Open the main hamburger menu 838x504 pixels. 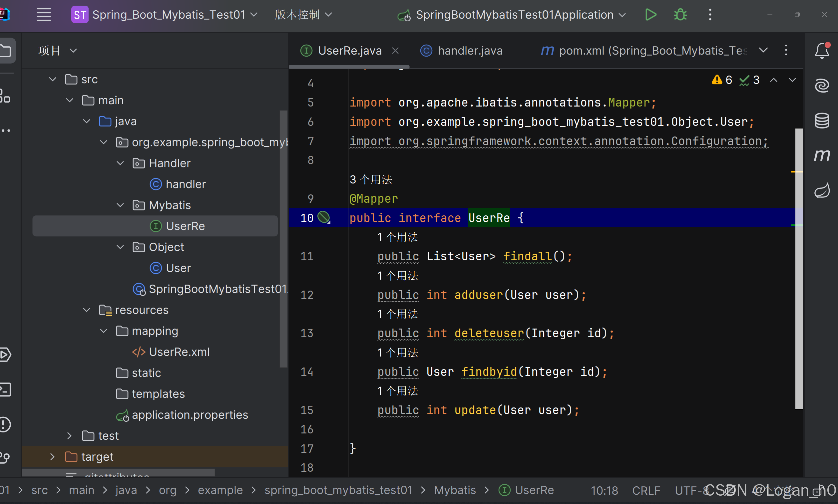44,14
